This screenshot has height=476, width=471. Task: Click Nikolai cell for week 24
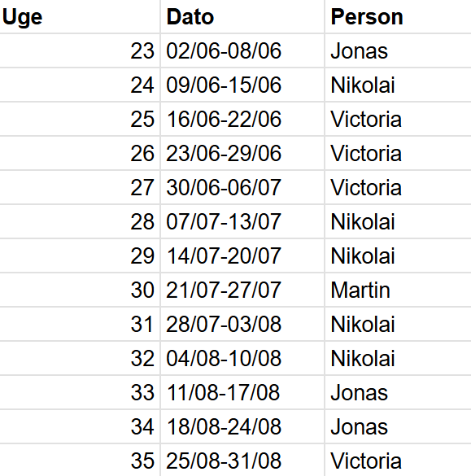(398, 85)
